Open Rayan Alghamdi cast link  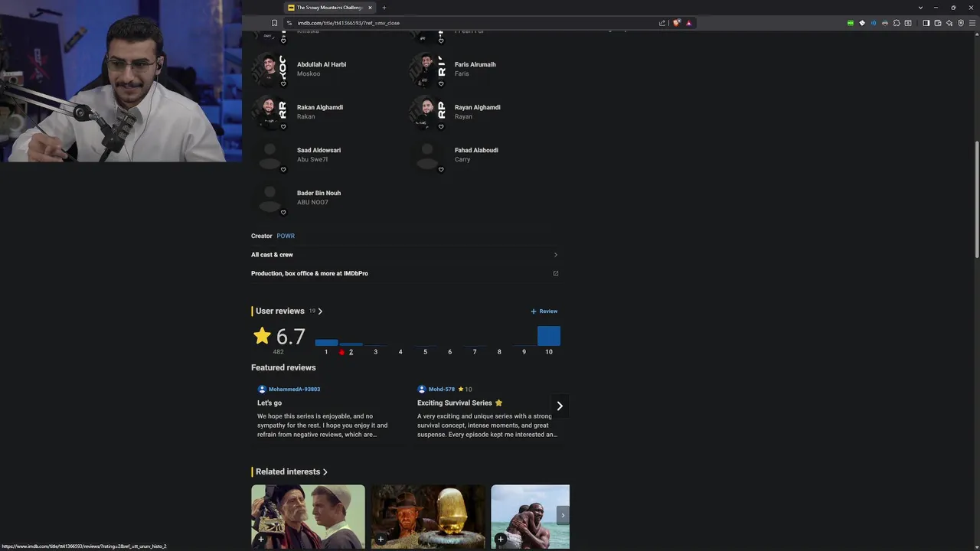tap(478, 107)
